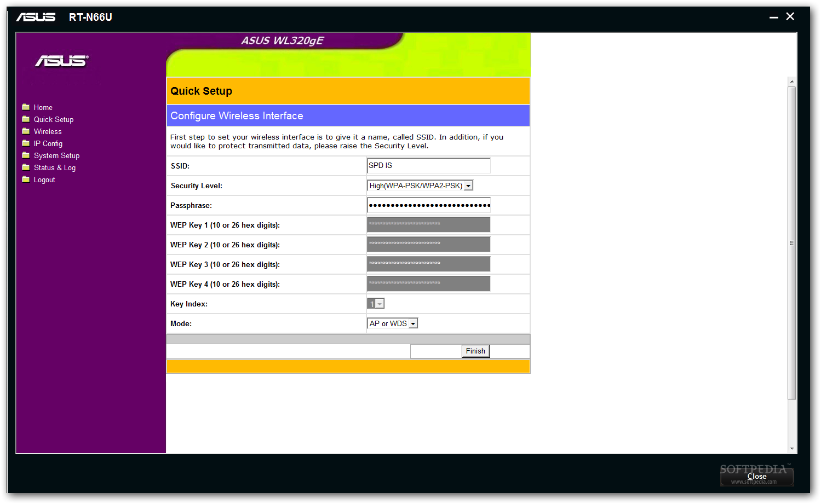Viewport: 821px width, 504px height.
Task: Go to Quick Setup in the sidebar
Action: pyautogui.click(x=54, y=119)
